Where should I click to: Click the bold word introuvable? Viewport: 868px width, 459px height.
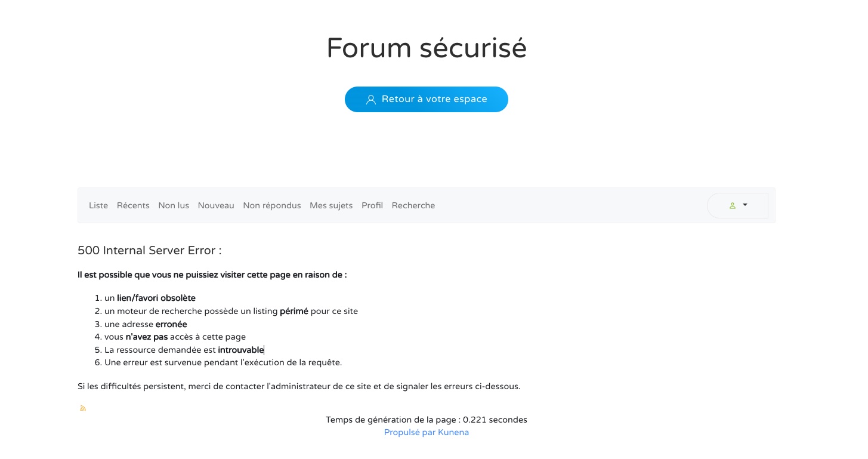[241, 350]
